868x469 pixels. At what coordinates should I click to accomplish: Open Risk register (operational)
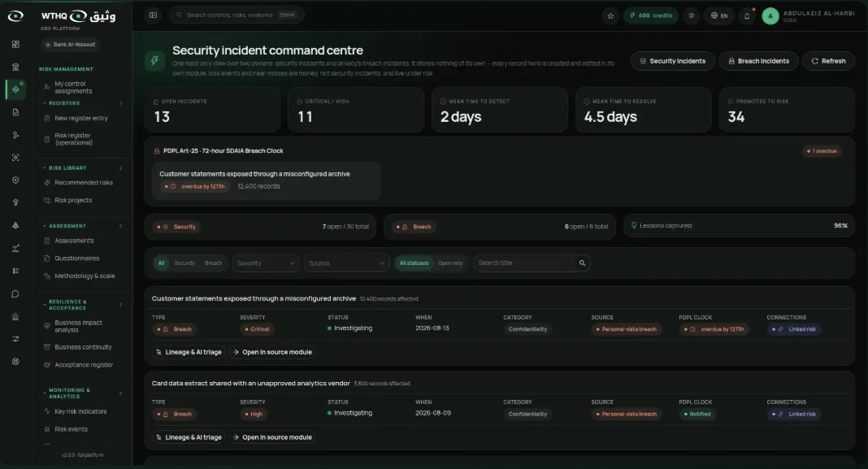[x=83, y=139]
